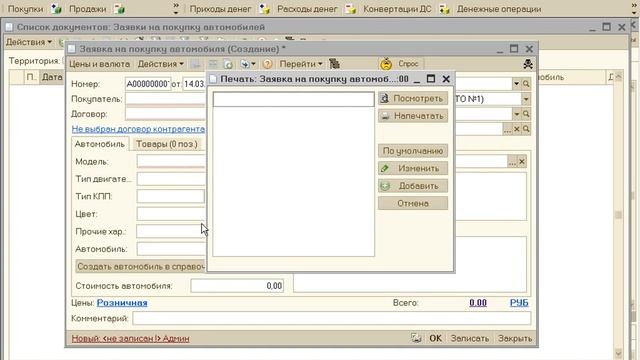Click the OK button

pos(435,338)
